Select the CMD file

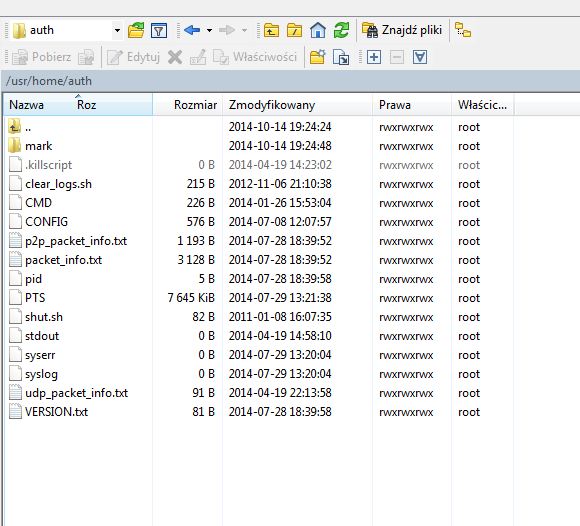point(259,203)
